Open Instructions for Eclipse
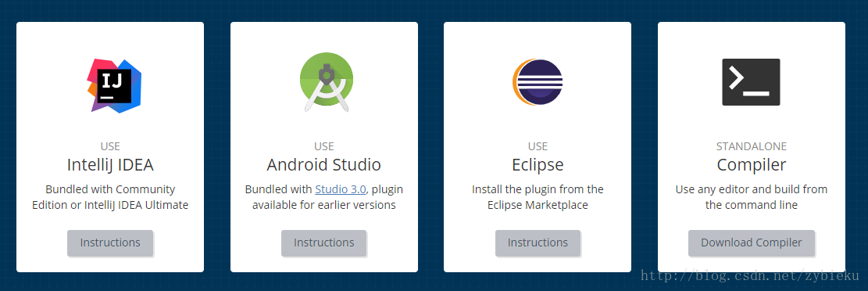The width and height of the screenshot is (868, 291). click(x=538, y=242)
